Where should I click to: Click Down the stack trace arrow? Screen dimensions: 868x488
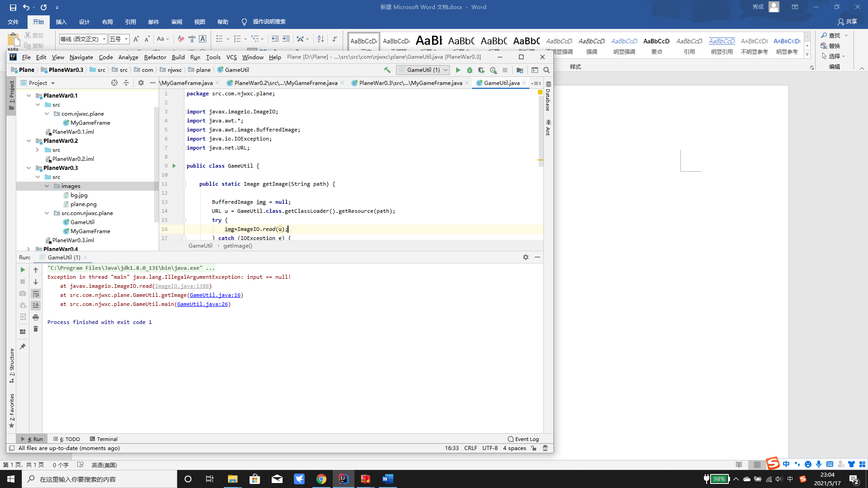(36, 282)
